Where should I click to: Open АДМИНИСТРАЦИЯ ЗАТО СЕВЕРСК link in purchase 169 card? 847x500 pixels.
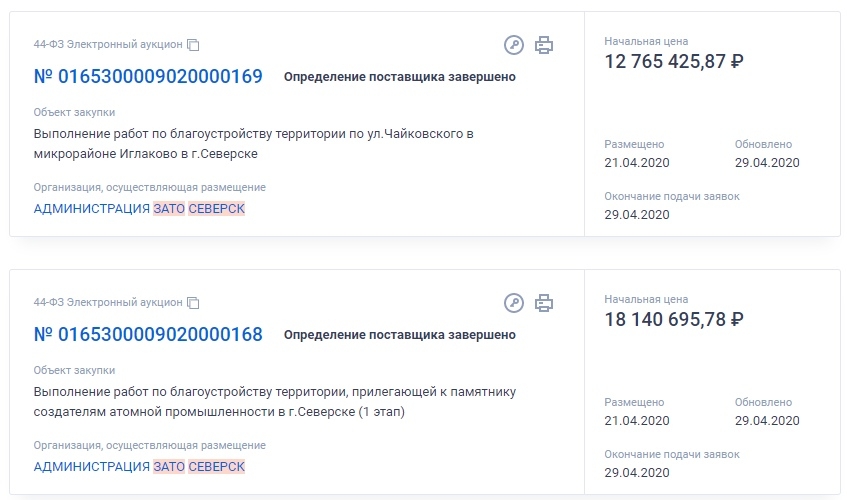(139, 208)
